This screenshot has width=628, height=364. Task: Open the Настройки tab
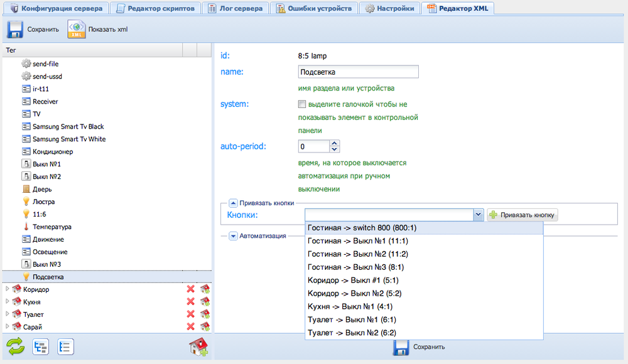[389, 8]
